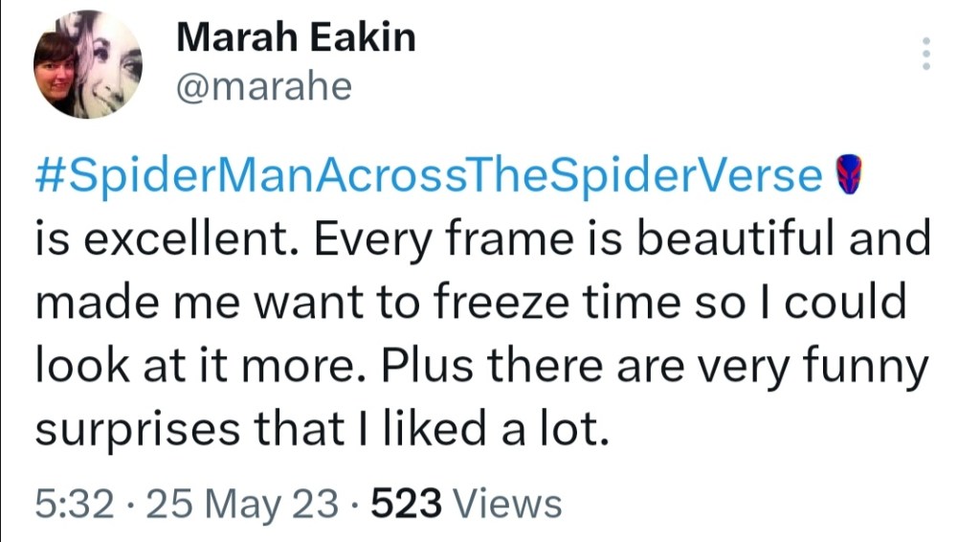
Task: Click the phrase "Every frame is beautiful"
Action: click(460, 239)
